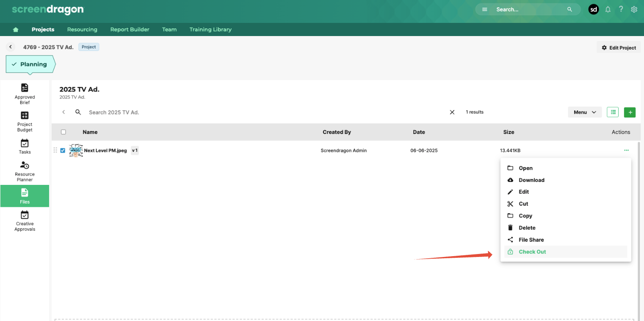The width and height of the screenshot is (644, 321).
Task: Choose Edit from context menu
Action: point(566,192)
